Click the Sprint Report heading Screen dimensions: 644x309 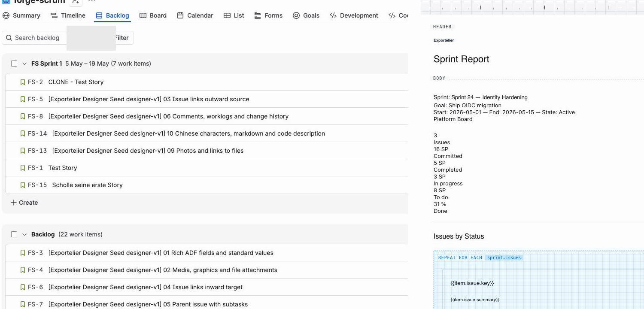(x=462, y=59)
